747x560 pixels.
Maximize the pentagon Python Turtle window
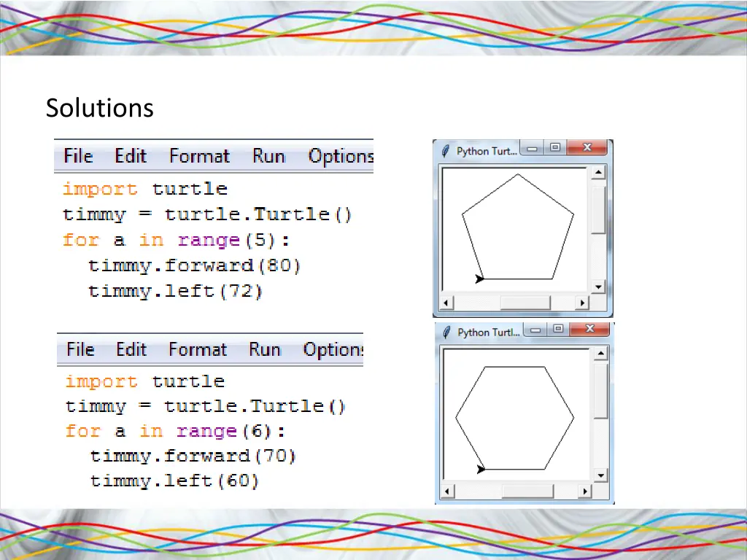point(555,148)
